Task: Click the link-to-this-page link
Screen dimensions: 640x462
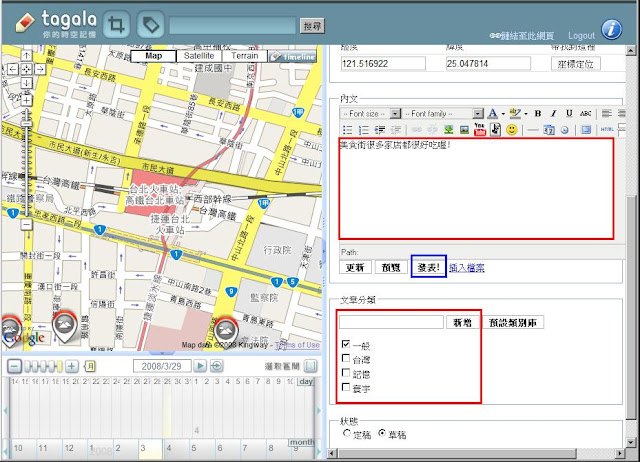Action: click(x=522, y=36)
